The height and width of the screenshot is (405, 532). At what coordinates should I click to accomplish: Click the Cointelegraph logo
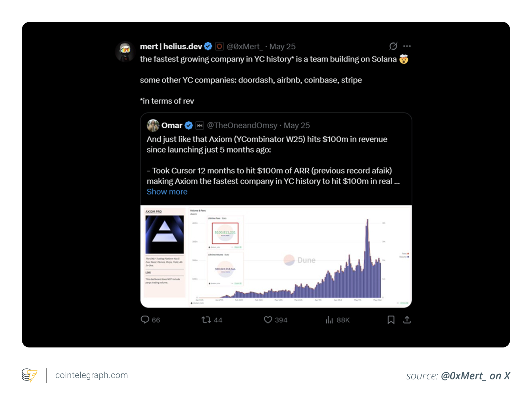pos(29,375)
